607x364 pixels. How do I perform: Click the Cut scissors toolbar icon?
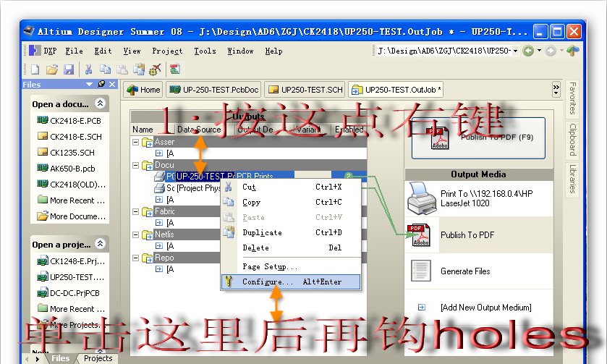[89, 69]
